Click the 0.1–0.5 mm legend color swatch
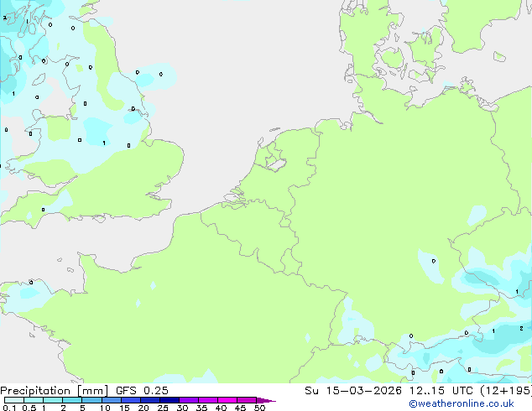 click(x=14, y=400)
